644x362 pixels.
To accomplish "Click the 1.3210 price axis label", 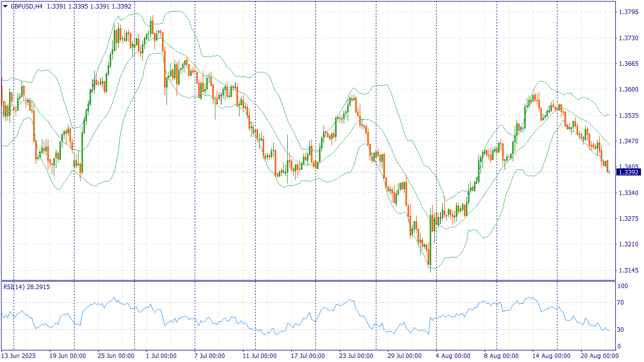I will click(628, 244).
